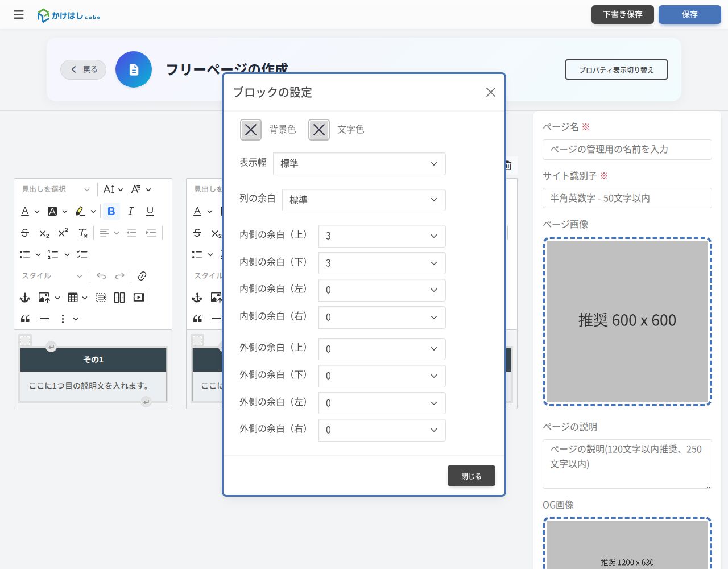Click the undo arrow in first editor

(x=101, y=276)
